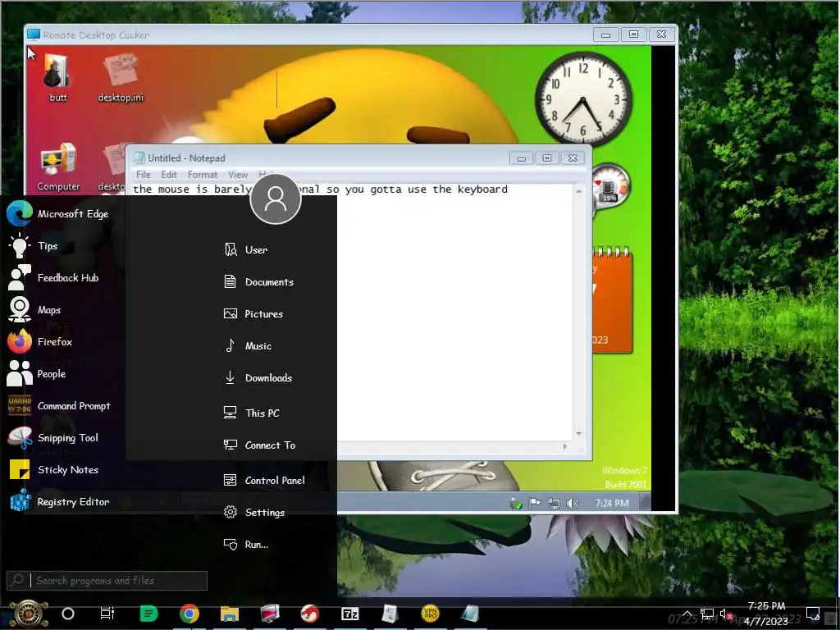Image resolution: width=840 pixels, height=630 pixels.
Task: Open the notification center icon
Action: coord(813,614)
